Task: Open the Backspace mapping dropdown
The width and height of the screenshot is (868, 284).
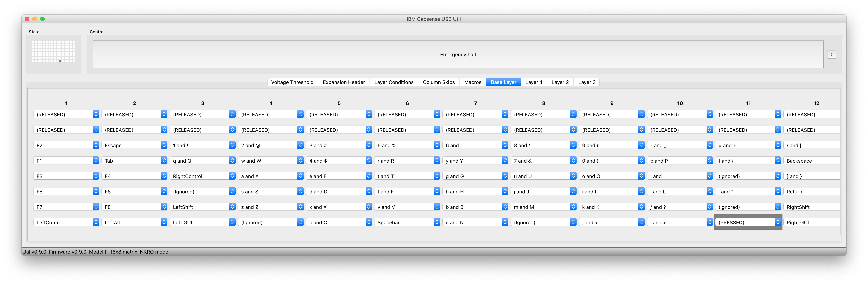Action: pyautogui.click(x=812, y=161)
